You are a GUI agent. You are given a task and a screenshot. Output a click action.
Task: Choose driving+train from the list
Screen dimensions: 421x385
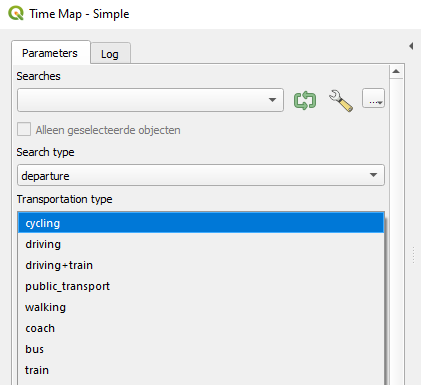click(x=201, y=265)
